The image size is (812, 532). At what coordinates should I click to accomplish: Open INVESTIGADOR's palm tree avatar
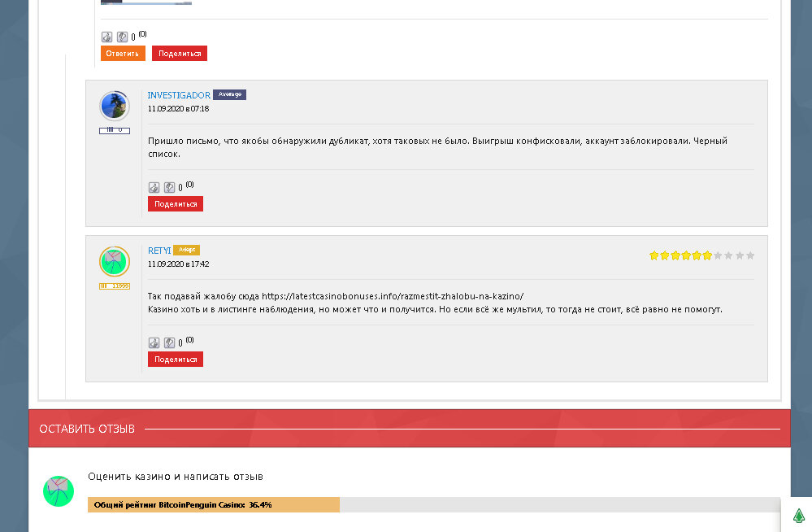pos(115,106)
